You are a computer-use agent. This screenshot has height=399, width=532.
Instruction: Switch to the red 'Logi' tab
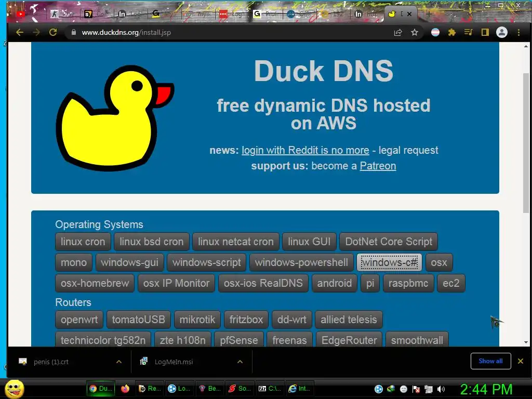[232, 14]
